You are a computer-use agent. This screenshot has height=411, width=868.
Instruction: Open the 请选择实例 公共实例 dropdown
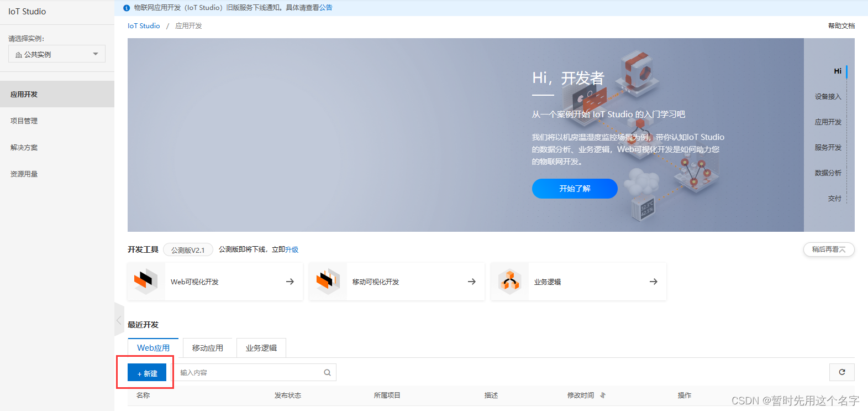pyautogui.click(x=57, y=54)
